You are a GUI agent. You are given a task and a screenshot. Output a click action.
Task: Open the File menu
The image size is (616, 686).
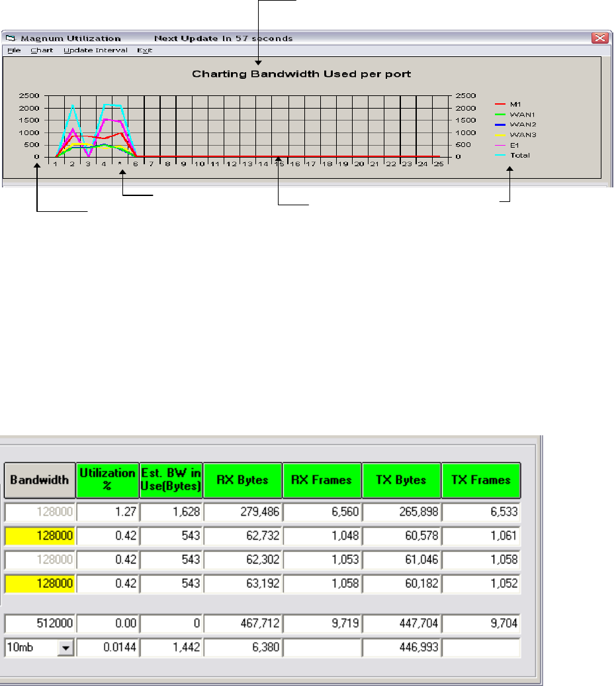click(14, 50)
